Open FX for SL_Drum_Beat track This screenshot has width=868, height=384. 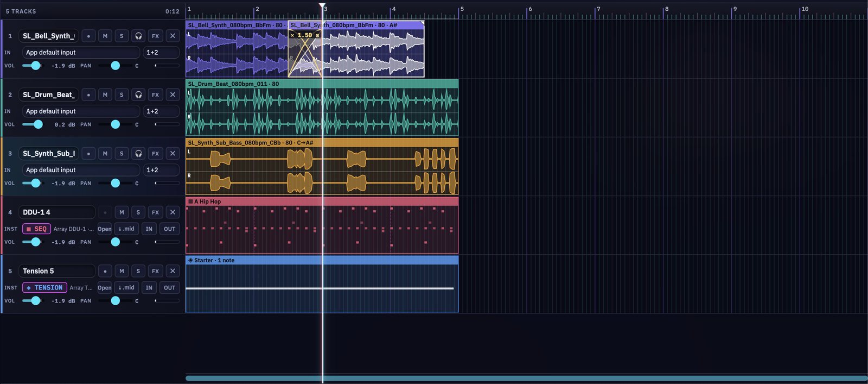coord(156,95)
